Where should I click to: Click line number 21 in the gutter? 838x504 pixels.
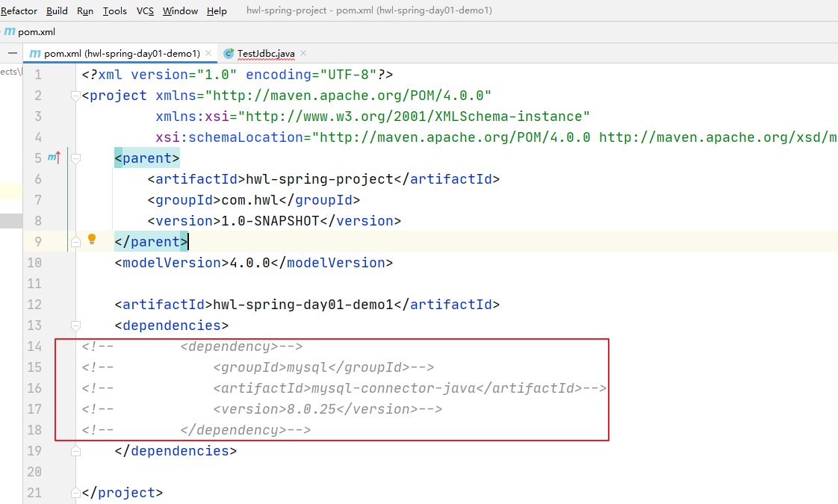click(34, 493)
